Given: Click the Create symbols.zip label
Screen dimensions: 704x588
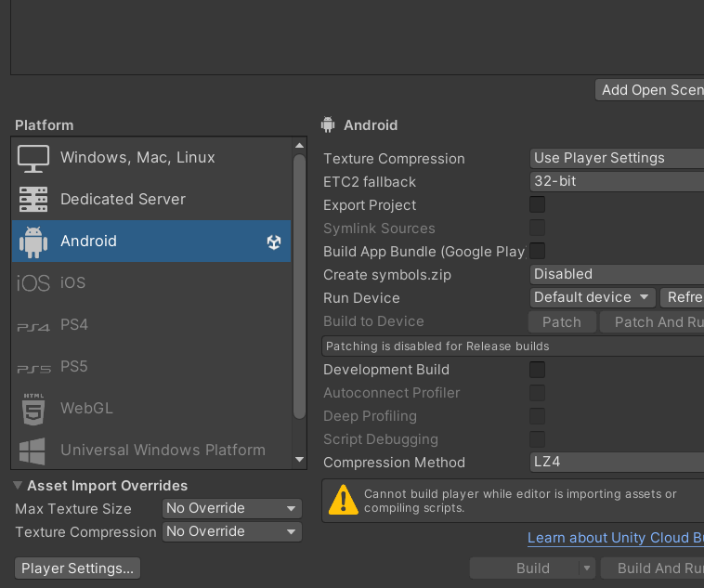Looking at the screenshot, I should pyautogui.click(x=387, y=275).
